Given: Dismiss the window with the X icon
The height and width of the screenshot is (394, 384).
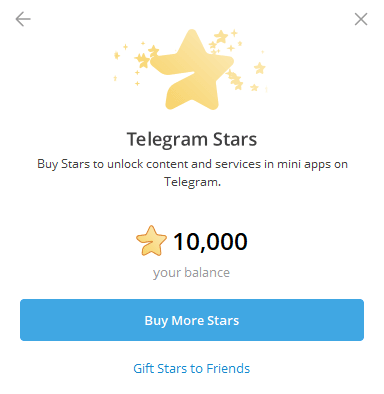Looking at the screenshot, I should (x=361, y=19).
